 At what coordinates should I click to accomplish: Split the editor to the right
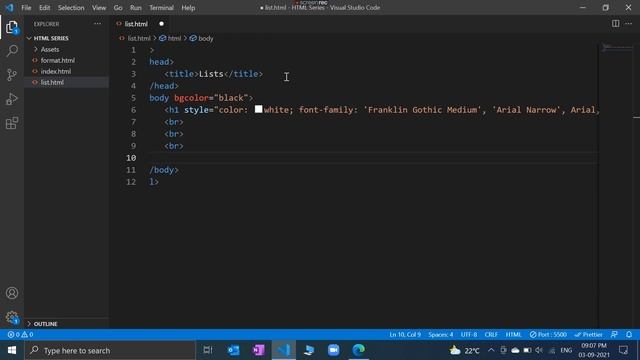(x=615, y=24)
